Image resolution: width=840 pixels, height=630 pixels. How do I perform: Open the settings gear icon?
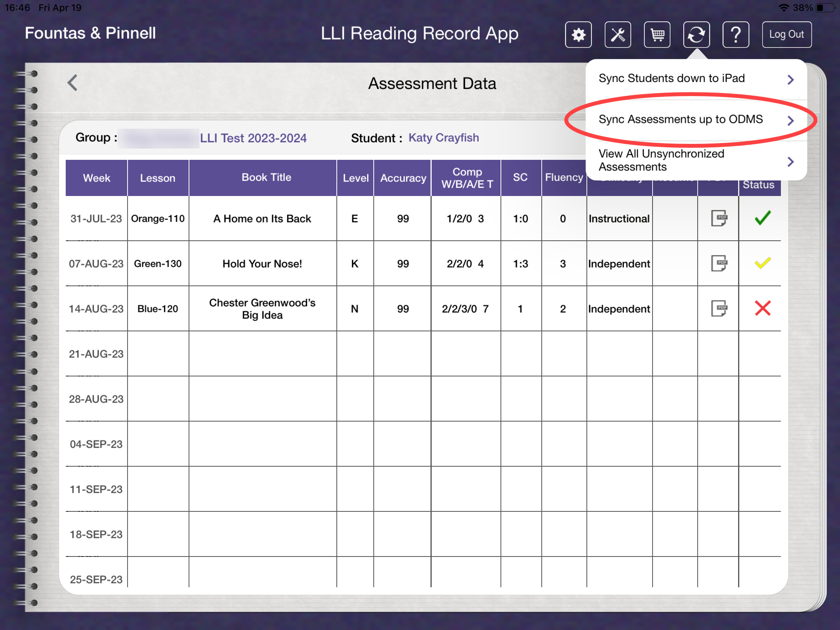[578, 35]
